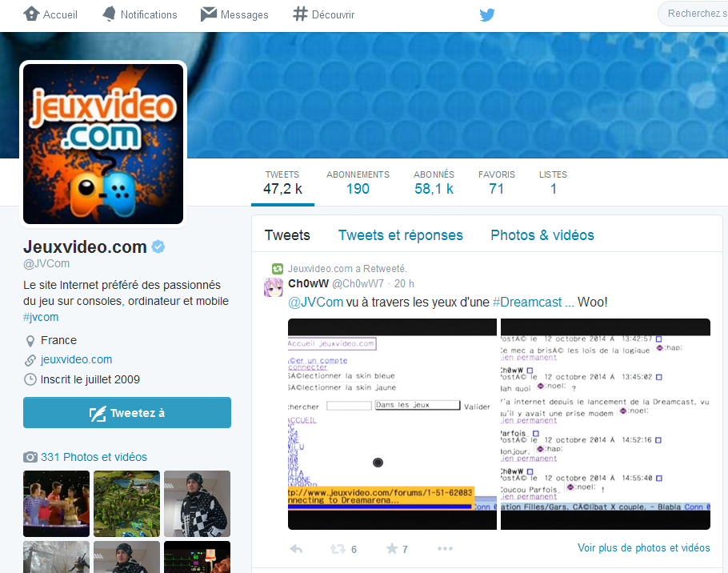The width and height of the screenshot is (728, 573).
Task: Open the man in checkered jacket thumbnail
Action: 197,504
